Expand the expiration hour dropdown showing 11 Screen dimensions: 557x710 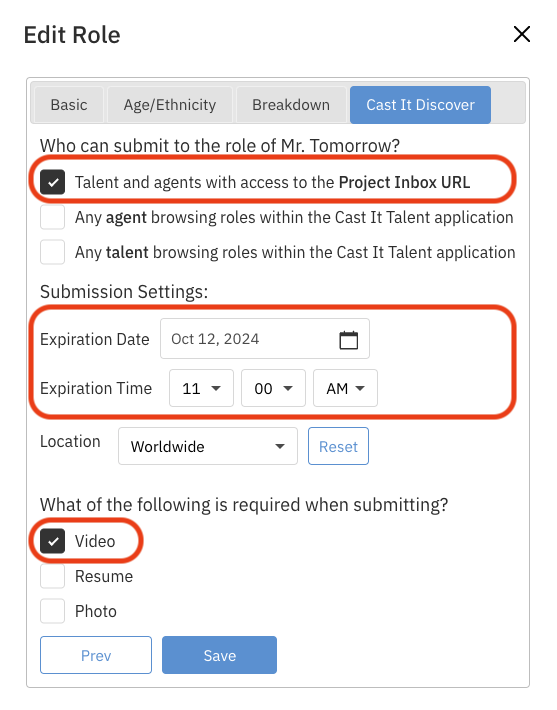click(202, 388)
